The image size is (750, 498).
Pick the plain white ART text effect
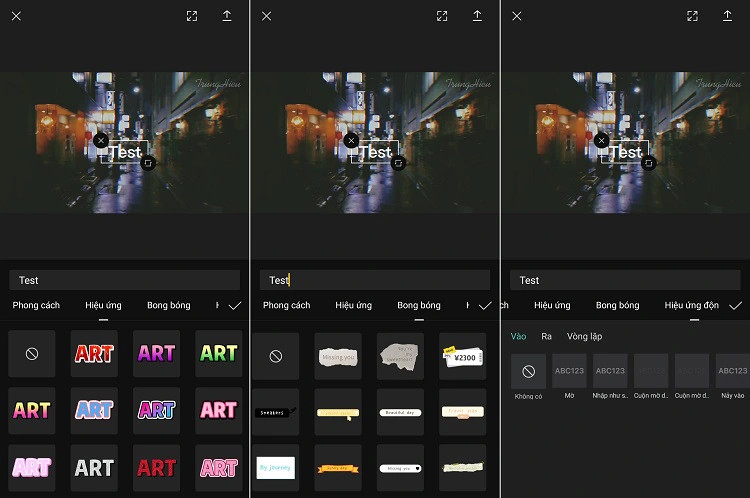(94, 467)
